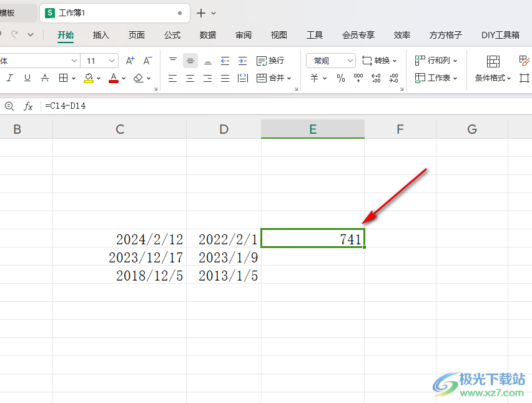532x403 pixels.
Task: Switch to the 插入 tab
Action: (x=101, y=35)
